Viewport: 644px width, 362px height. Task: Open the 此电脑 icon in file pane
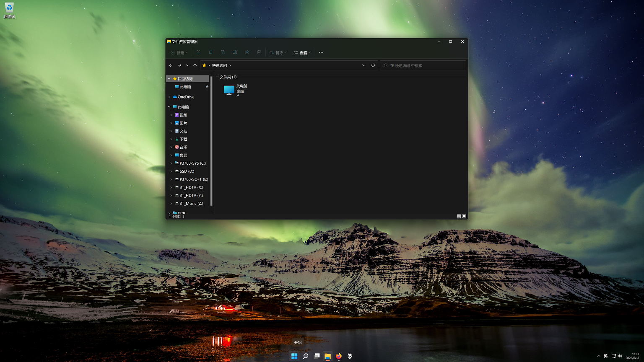click(x=229, y=90)
